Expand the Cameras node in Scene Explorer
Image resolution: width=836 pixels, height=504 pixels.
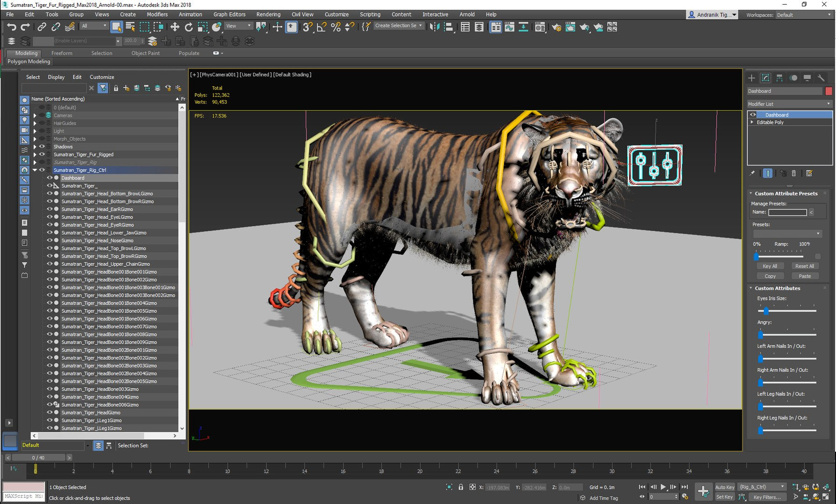point(35,115)
